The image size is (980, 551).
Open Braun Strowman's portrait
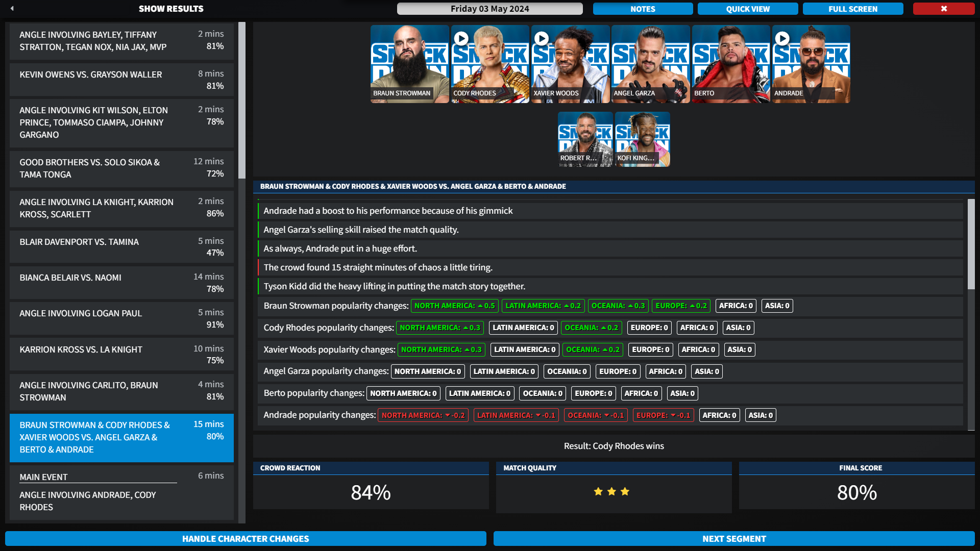click(409, 64)
